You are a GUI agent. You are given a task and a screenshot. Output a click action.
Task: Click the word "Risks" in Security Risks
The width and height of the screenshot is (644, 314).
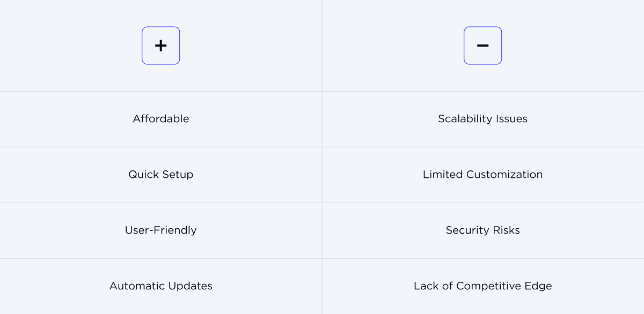(506, 230)
